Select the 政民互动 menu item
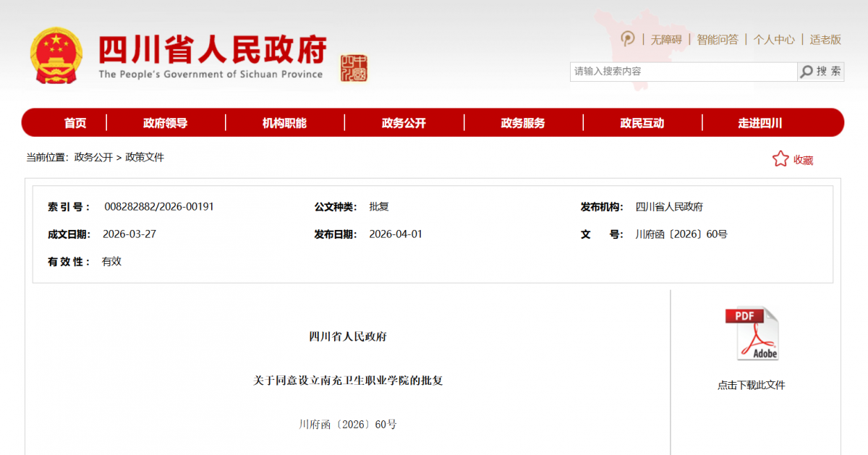The width and height of the screenshot is (868, 455). [642, 123]
